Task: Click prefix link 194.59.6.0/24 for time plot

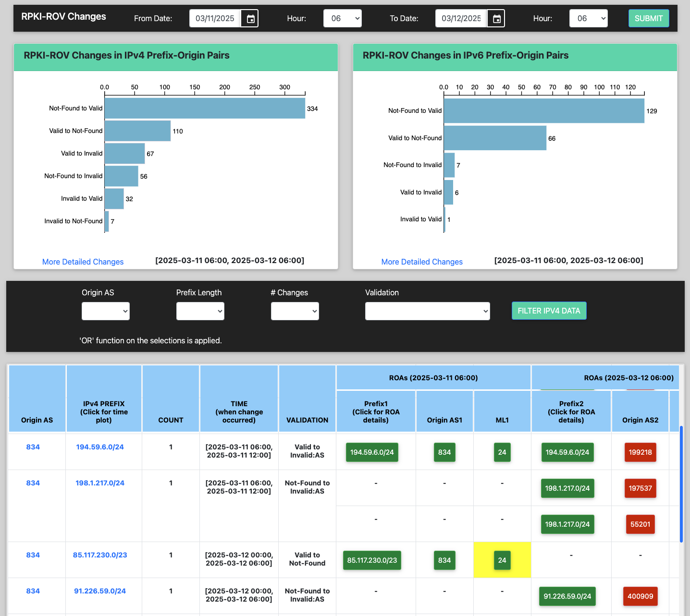Action: click(100, 447)
